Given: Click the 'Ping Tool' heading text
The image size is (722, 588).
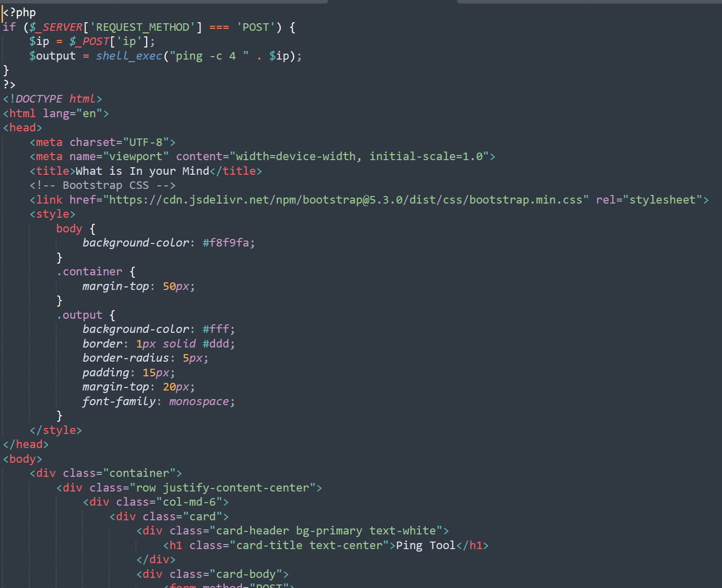Looking at the screenshot, I should click(x=426, y=546).
